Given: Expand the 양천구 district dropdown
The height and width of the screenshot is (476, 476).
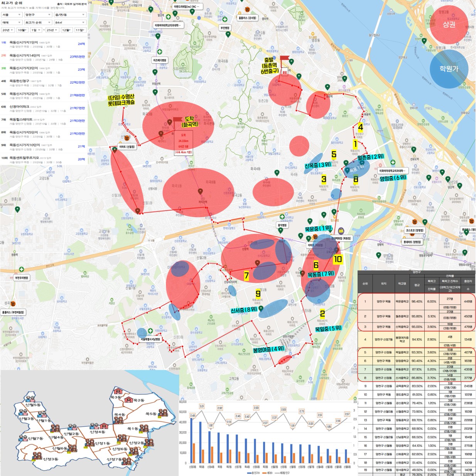Looking at the screenshot, I should point(38,15).
